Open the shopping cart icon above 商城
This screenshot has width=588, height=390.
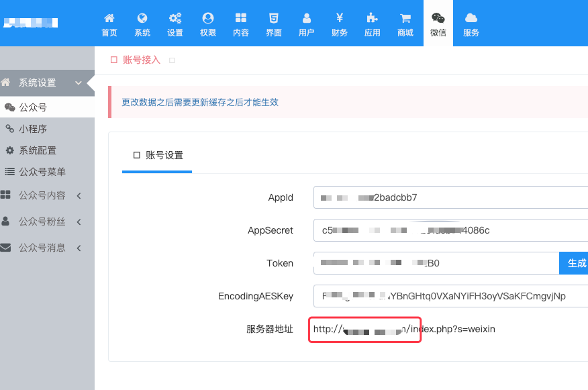click(405, 17)
